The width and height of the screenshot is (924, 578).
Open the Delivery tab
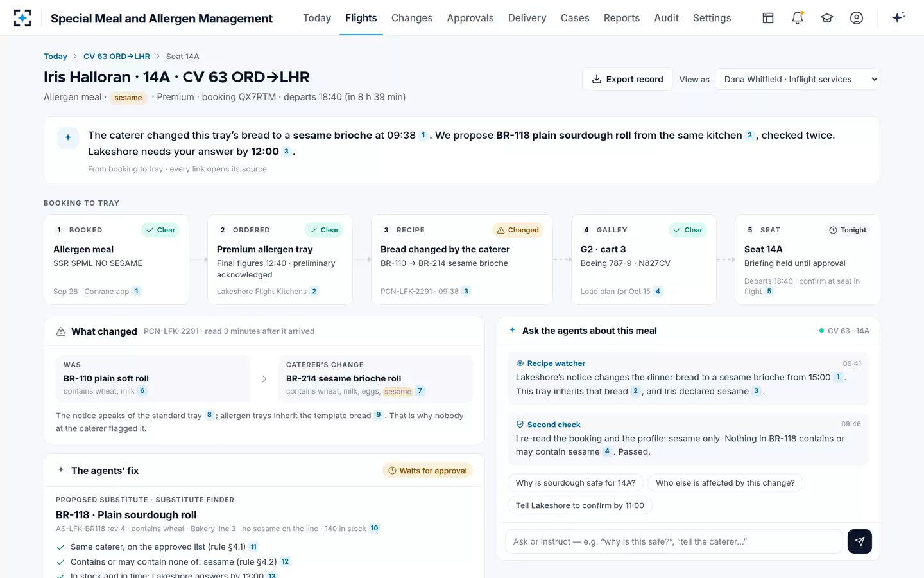click(x=527, y=18)
